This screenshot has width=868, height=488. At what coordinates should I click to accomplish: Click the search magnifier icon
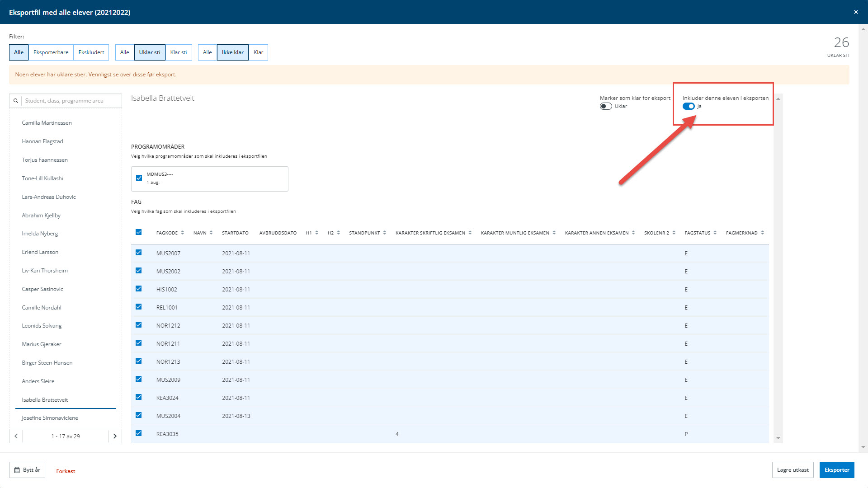(16, 101)
